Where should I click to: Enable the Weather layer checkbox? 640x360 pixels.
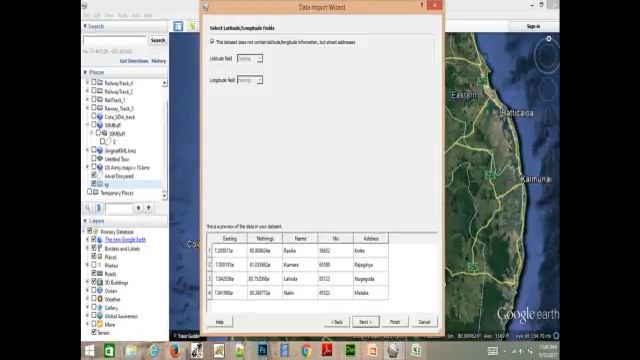[x=94, y=299]
